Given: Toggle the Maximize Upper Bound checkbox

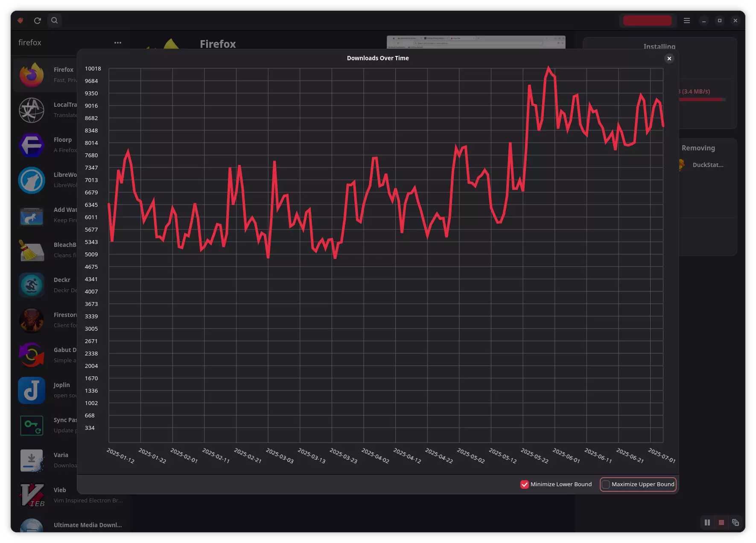Looking at the screenshot, I should (606, 484).
